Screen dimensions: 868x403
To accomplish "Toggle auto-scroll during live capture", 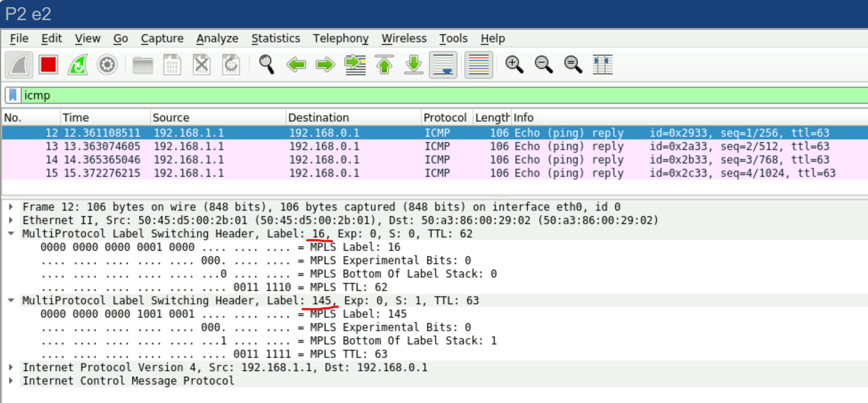I will (x=443, y=65).
